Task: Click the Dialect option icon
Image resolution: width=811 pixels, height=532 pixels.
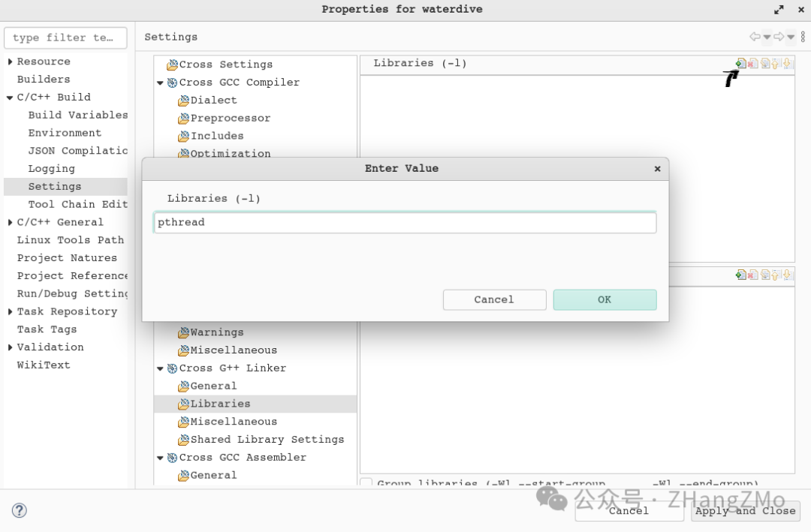Action: click(184, 101)
